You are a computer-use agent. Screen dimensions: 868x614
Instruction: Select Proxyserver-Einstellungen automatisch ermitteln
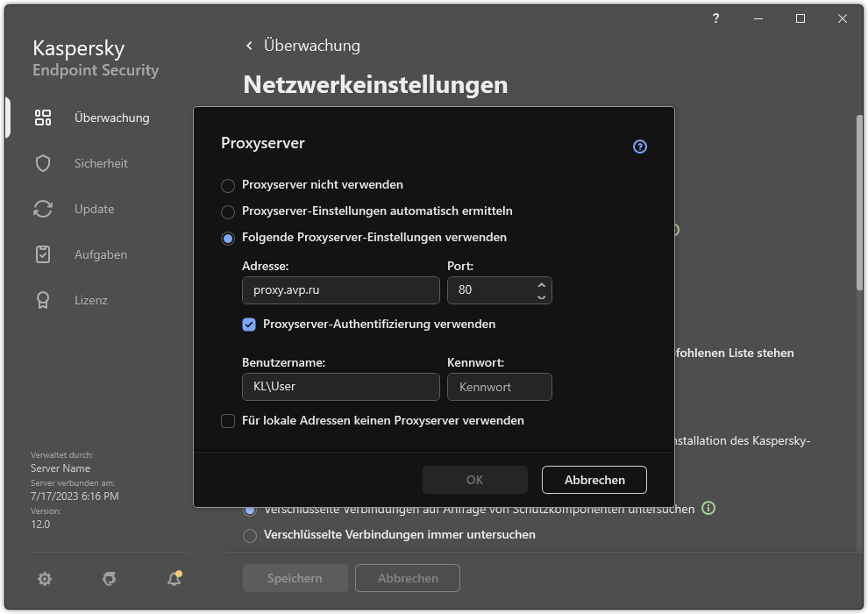tap(228, 211)
